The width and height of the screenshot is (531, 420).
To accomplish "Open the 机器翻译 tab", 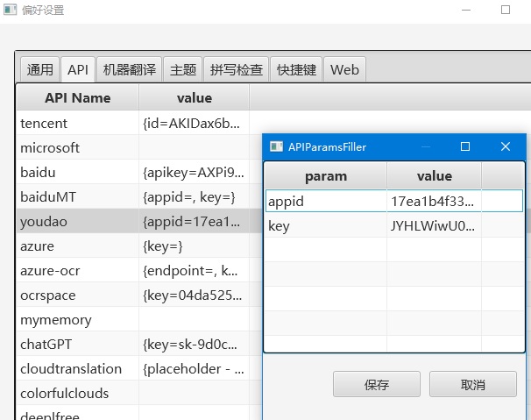I will tap(129, 70).
